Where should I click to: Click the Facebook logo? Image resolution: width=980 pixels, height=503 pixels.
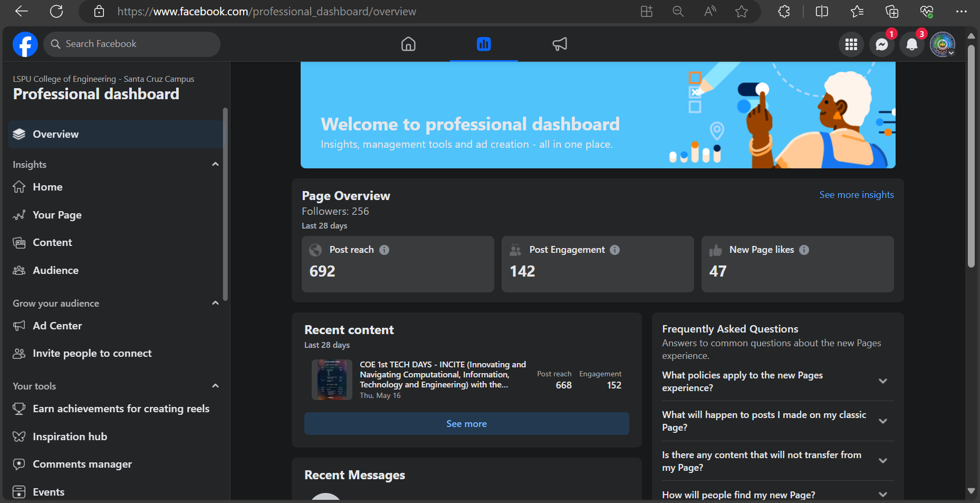[x=25, y=44]
